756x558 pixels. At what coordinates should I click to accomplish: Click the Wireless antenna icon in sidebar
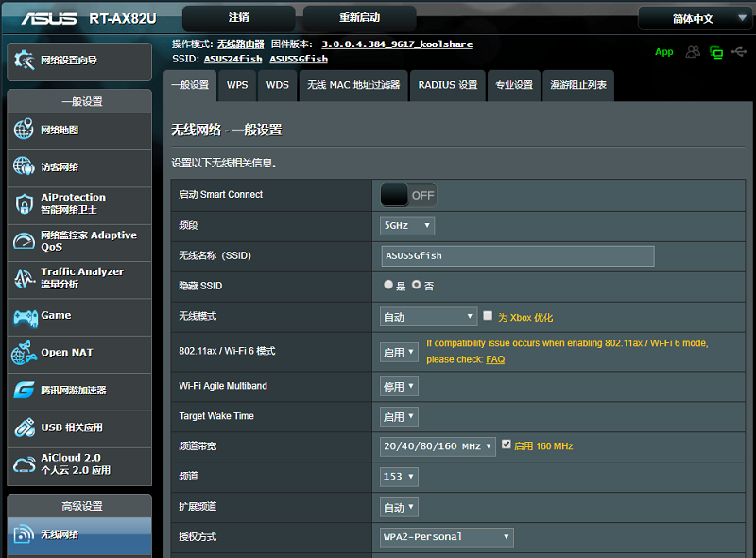25,534
